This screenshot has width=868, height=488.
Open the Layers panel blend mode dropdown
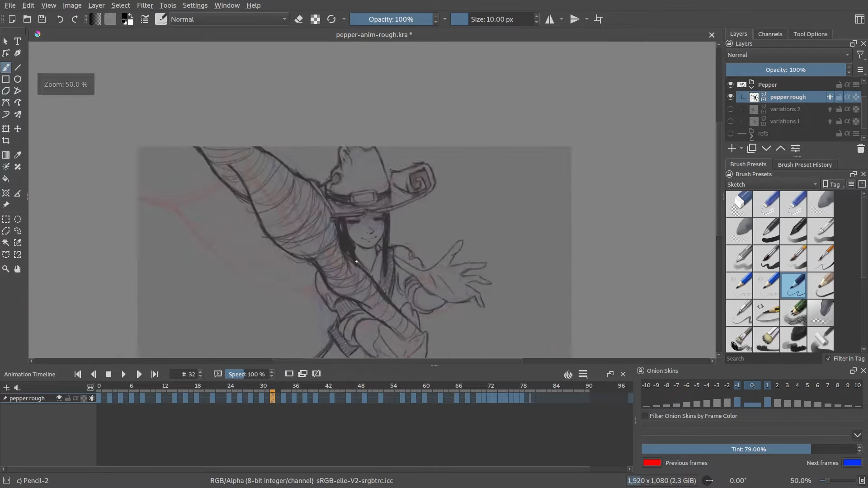(788, 55)
